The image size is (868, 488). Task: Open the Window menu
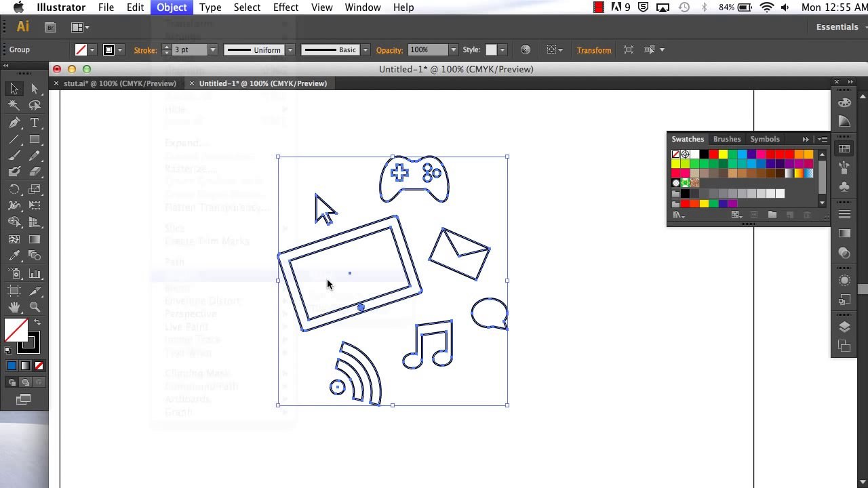pyautogui.click(x=363, y=7)
